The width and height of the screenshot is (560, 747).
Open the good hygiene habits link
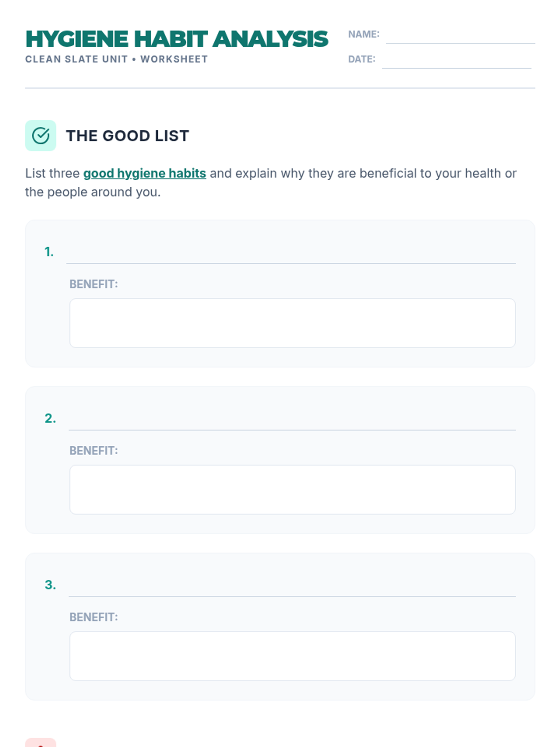[145, 173]
